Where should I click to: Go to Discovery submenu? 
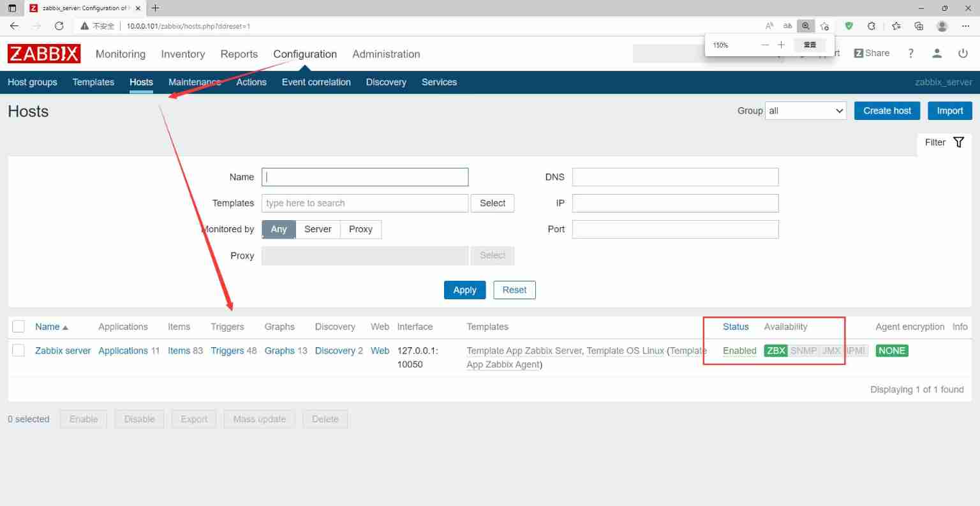click(x=386, y=82)
